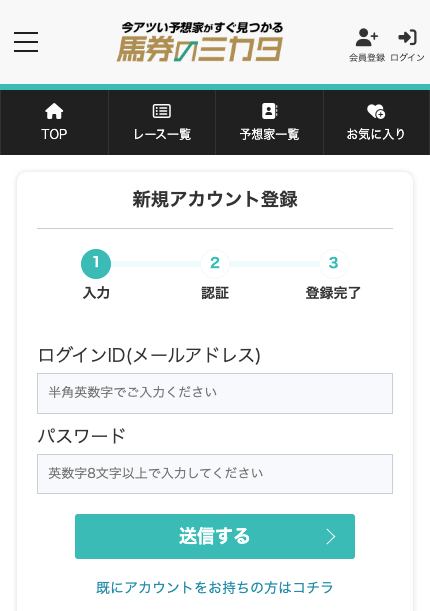The image size is (430, 611).
Task: Click the 馬券のミカタ site logo
Action: (x=201, y=42)
